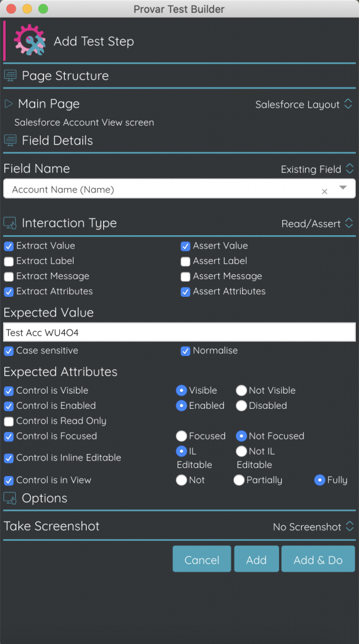This screenshot has height=644, width=359.
Task: Click the Interaction Type pointer icon
Action: pyautogui.click(x=10, y=223)
